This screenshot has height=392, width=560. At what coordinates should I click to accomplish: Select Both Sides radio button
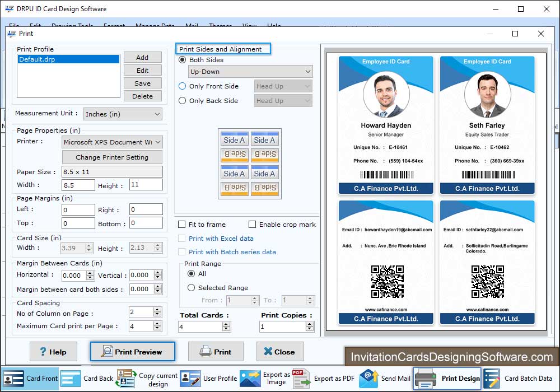click(x=182, y=59)
